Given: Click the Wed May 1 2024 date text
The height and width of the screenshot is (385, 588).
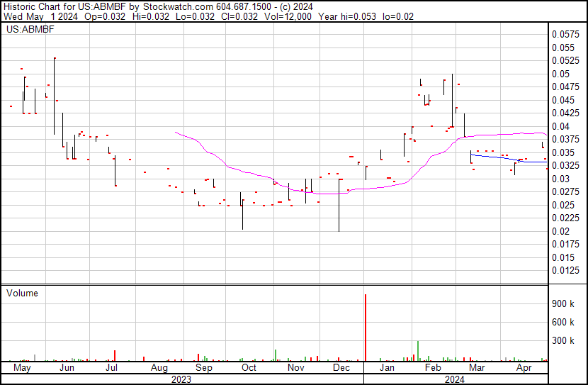Looking at the screenshot, I should pyautogui.click(x=41, y=16).
